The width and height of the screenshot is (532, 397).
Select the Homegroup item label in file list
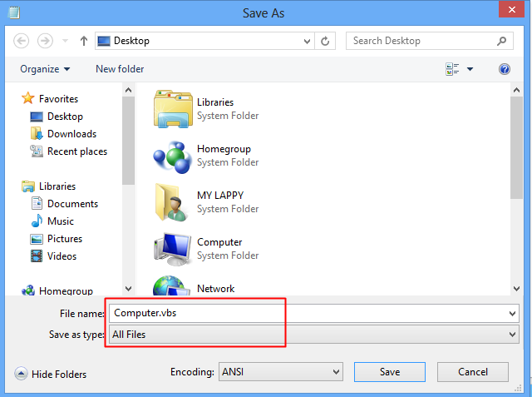(224, 149)
